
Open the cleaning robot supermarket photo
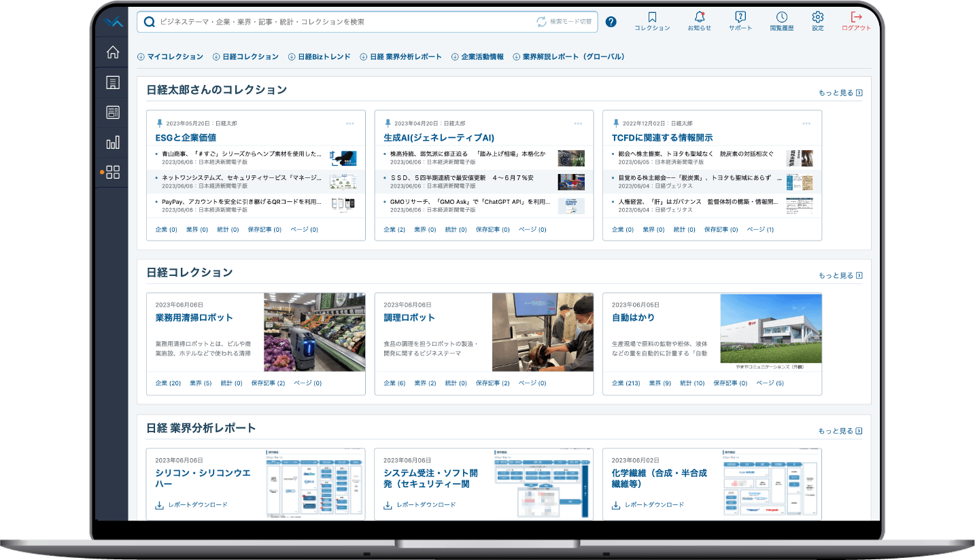(314, 332)
